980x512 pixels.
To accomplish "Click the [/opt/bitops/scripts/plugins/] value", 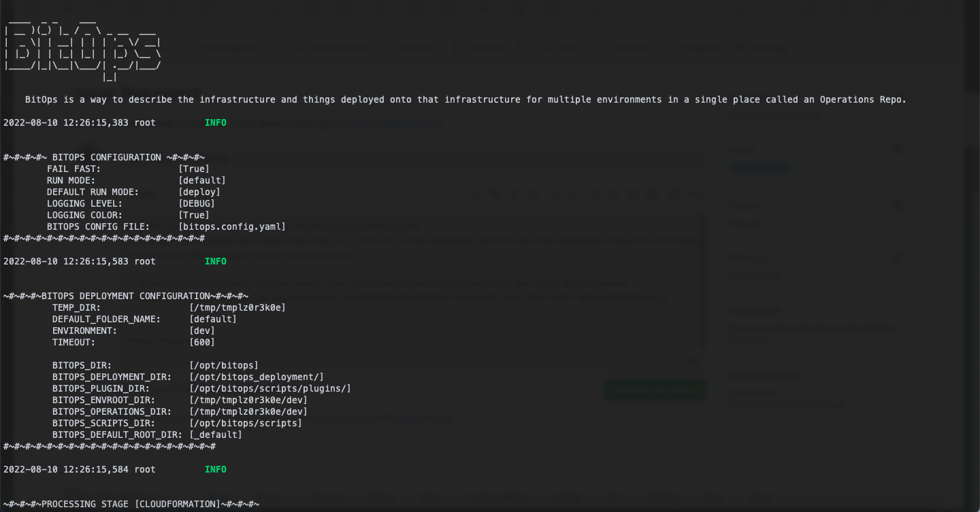I will (x=270, y=388).
